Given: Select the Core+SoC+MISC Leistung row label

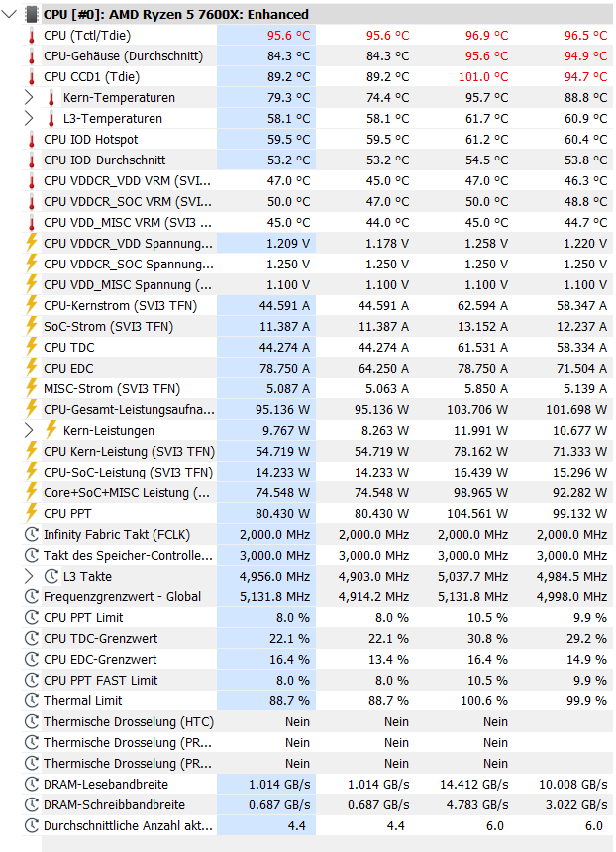Looking at the screenshot, I should click(128, 492).
